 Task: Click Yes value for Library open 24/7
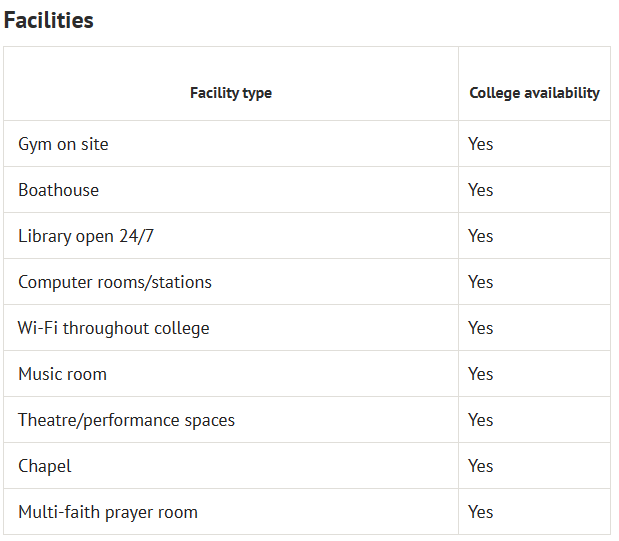tap(480, 236)
